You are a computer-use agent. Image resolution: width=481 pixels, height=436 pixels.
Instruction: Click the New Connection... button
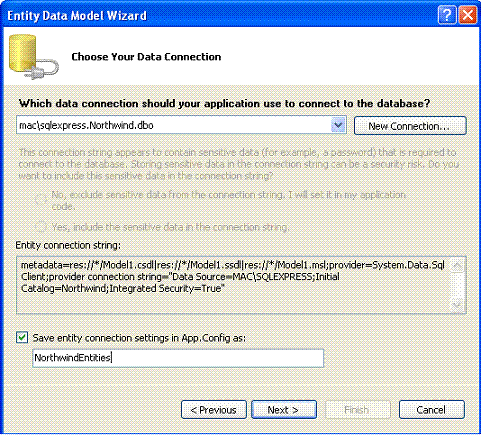[x=410, y=126]
